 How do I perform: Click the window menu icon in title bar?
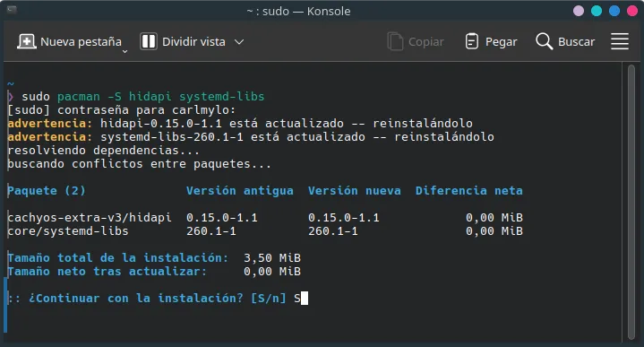coord(12,9)
